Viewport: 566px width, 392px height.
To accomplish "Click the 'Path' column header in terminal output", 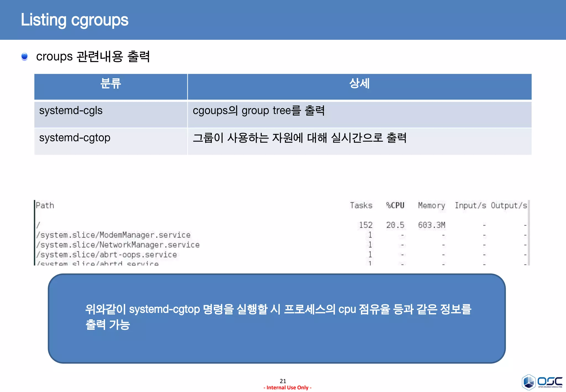I will 45,205.
